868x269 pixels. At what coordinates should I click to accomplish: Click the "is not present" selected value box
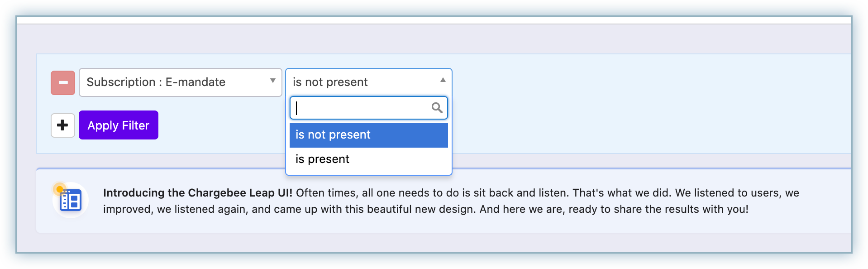362,82
